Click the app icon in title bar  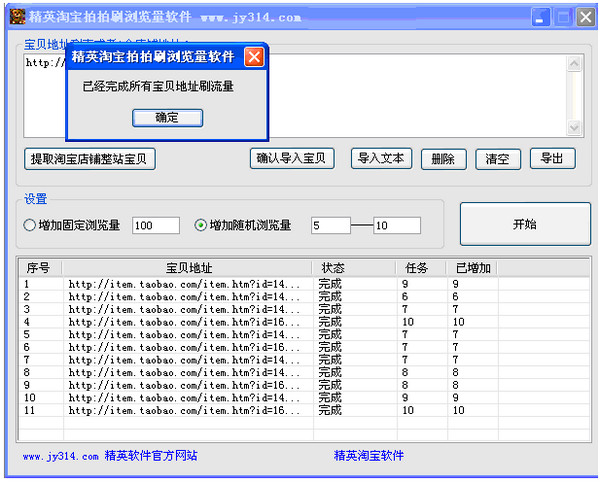click(17, 17)
